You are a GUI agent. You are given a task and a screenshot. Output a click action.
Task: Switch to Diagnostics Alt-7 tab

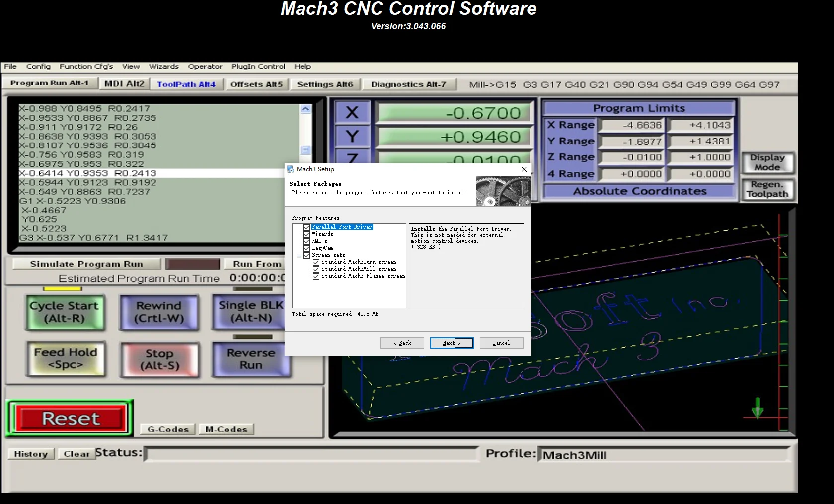[x=408, y=84]
